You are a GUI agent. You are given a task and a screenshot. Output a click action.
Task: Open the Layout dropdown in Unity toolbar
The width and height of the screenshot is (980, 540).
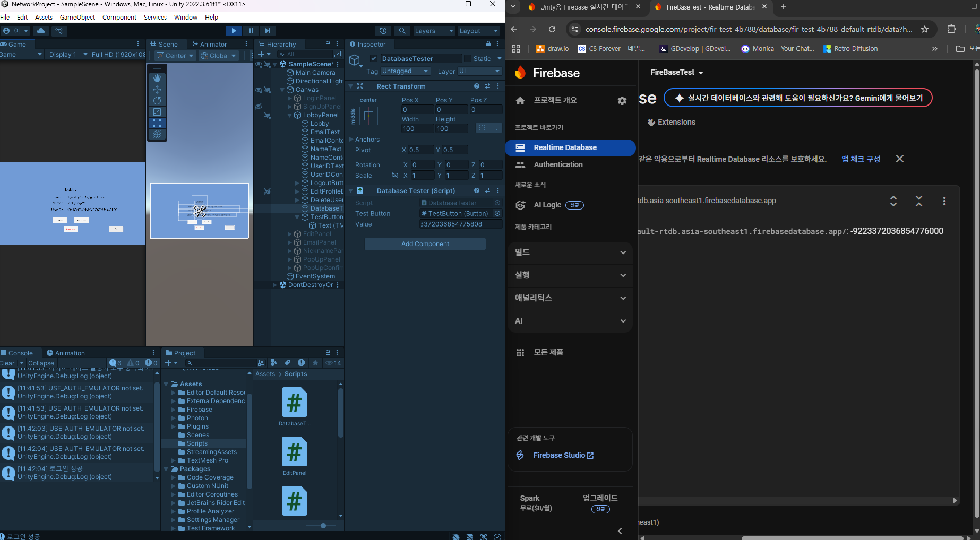pos(479,31)
